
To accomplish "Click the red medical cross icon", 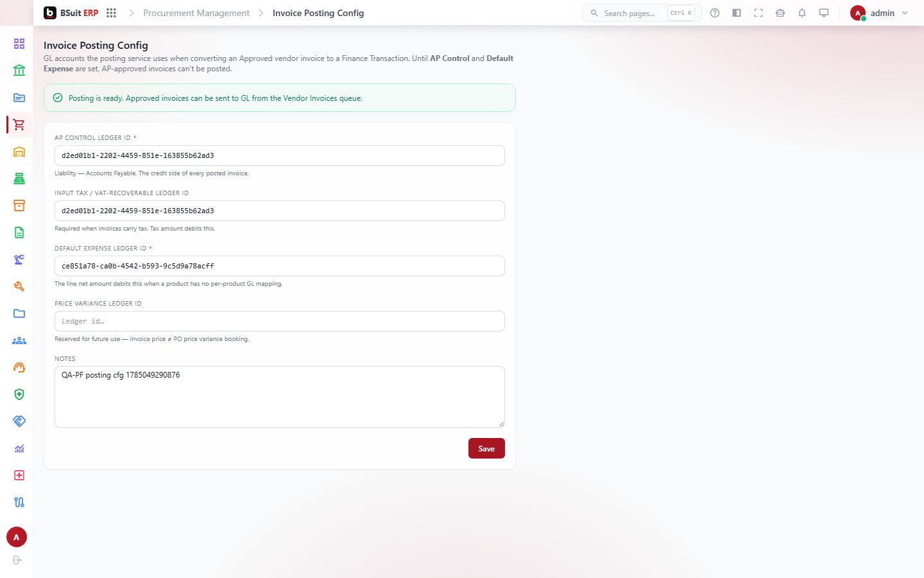I will [19, 475].
